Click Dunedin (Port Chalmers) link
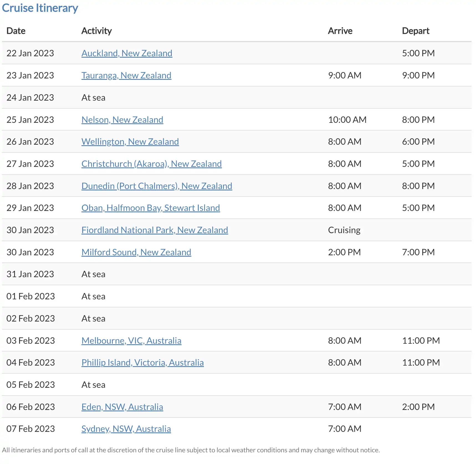Image resolution: width=476 pixels, height=464 pixels. click(157, 186)
